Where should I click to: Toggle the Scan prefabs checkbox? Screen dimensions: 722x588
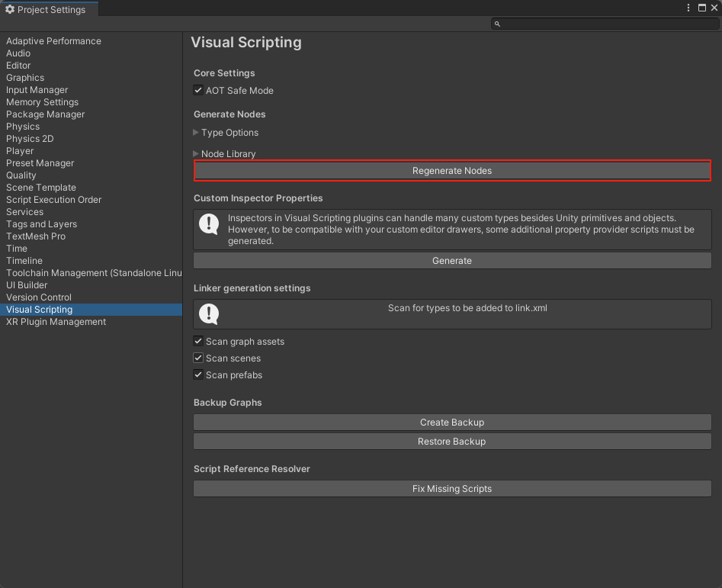pos(198,374)
